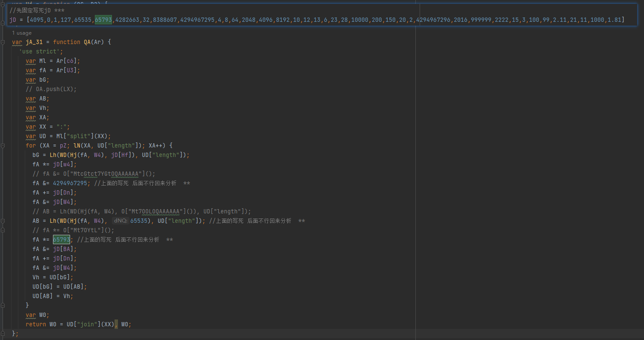644x340 pixels.
Task: Toggle fold marker beside the Mt7OYtL comment line
Action: pyautogui.click(x=3, y=230)
